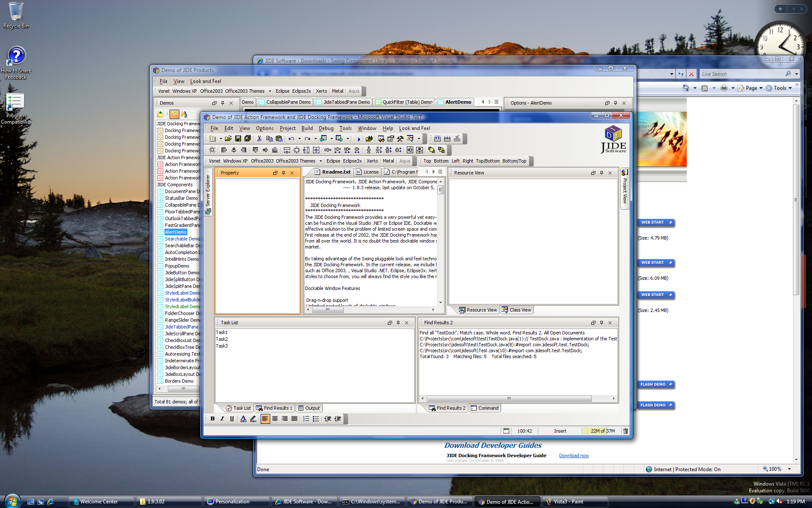The image size is (812, 508).
Task: Click the Save floppy disk icon
Action: pos(238,138)
